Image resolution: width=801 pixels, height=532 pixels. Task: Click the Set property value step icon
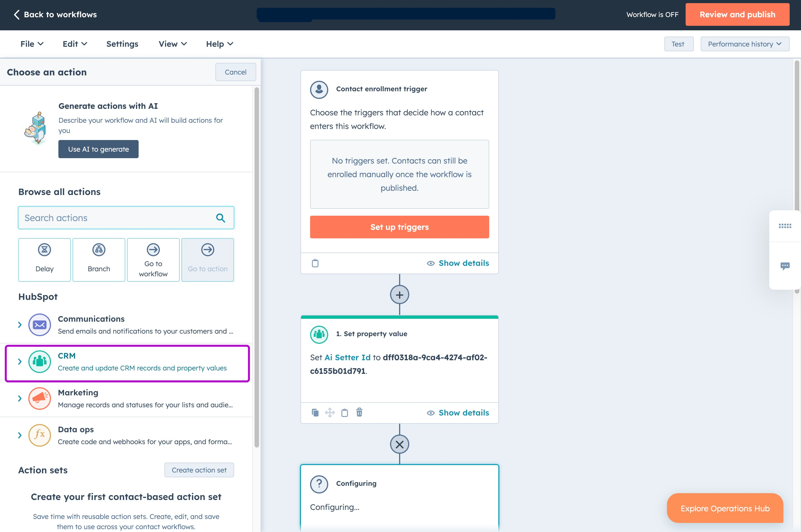[319, 334]
